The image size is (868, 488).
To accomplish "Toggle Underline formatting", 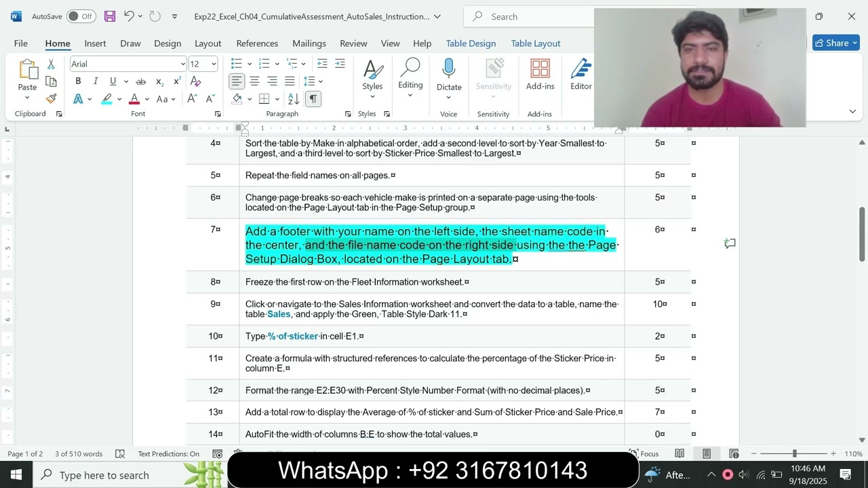I will [113, 81].
